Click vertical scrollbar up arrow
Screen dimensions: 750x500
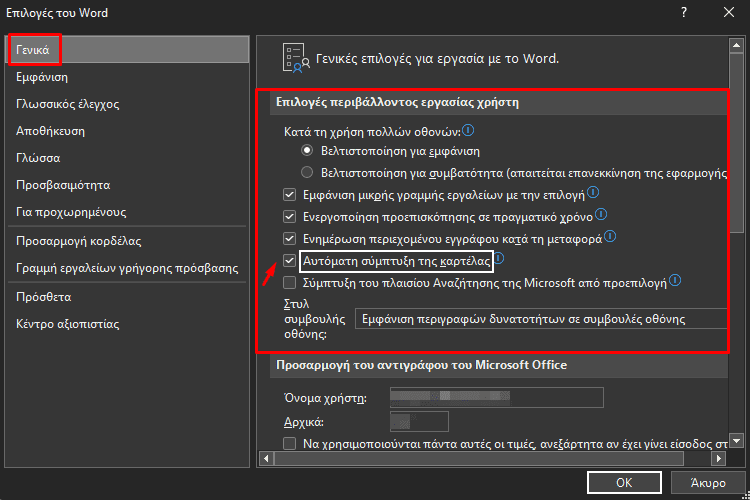coord(736,45)
